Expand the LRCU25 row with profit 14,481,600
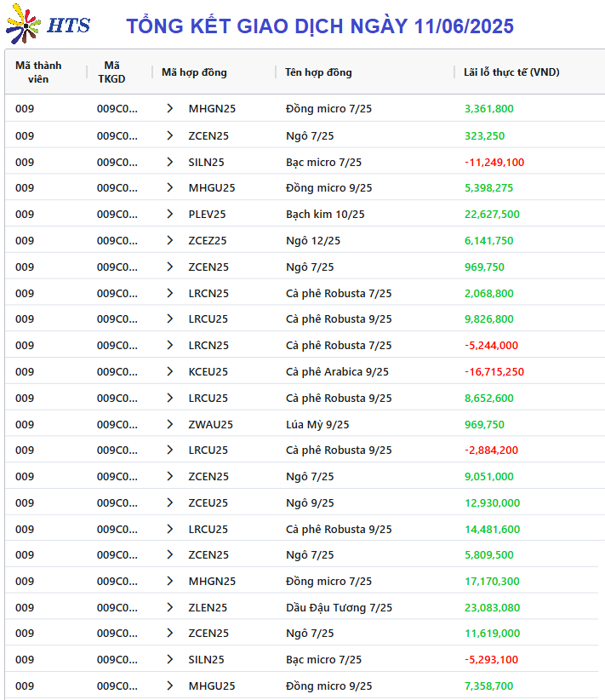 click(169, 529)
